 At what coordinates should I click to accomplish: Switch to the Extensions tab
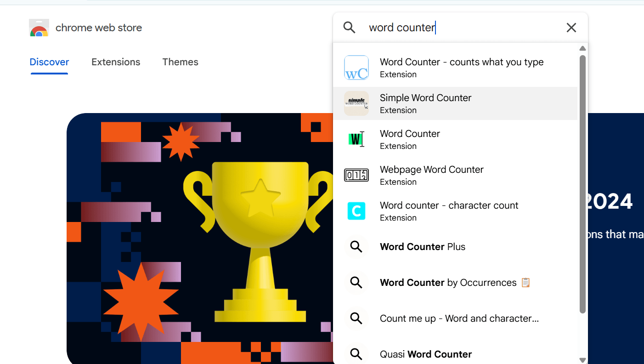pos(116,62)
